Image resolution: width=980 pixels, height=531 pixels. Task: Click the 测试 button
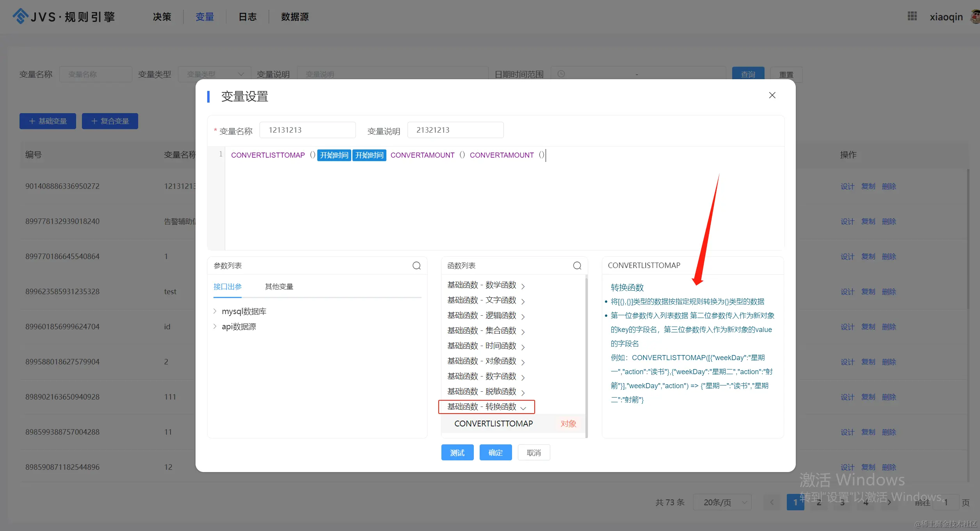tap(457, 453)
